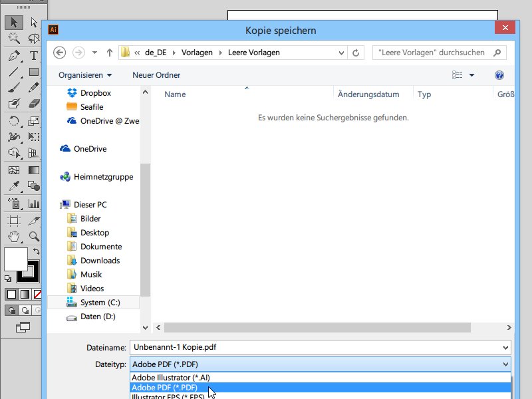Expand the Dateiname dropdown arrow

[505, 347]
